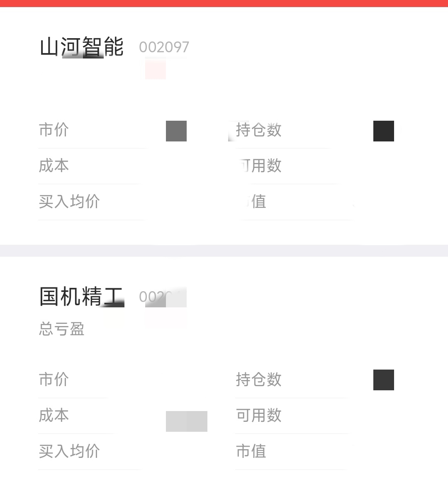Click the gray value block beside 山河智能 市价
The width and height of the screenshot is (448, 494).
(x=176, y=131)
